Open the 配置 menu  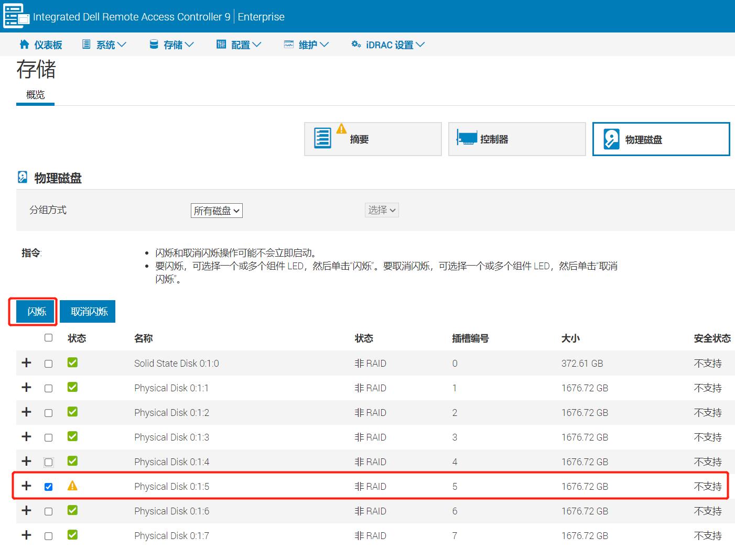(x=239, y=45)
